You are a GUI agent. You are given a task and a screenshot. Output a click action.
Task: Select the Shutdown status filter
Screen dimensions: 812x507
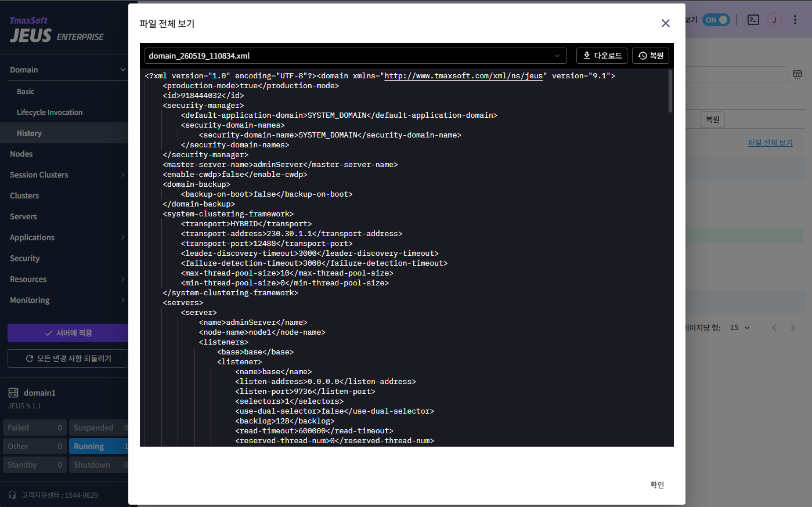click(x=99, y=465)
